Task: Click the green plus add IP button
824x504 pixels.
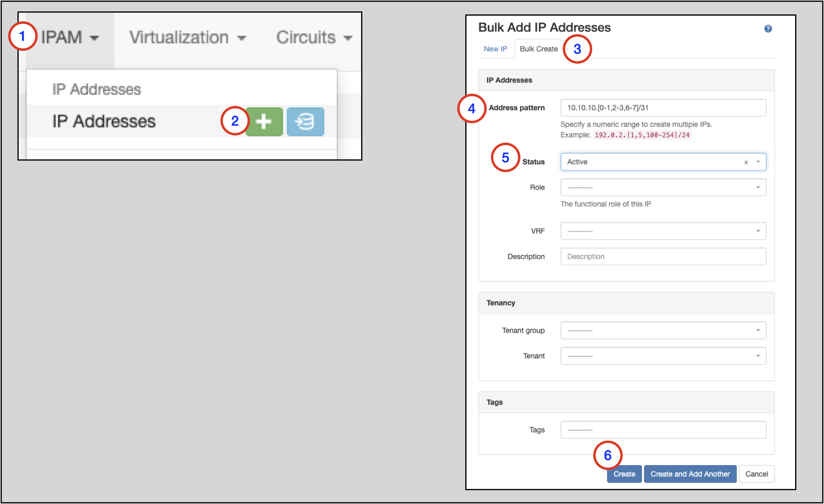Action: [264, 122]
